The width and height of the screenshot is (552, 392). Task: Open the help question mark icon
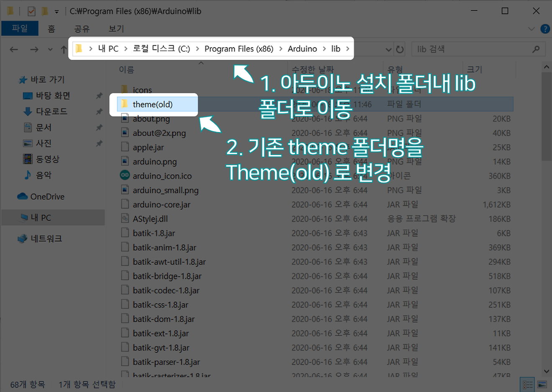coord(545,29)
